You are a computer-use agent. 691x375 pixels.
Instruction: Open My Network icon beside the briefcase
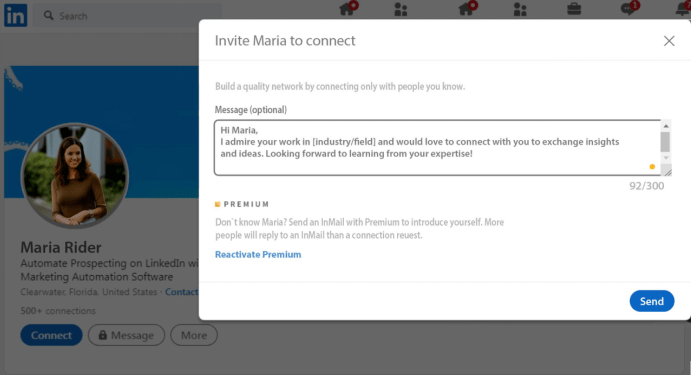[x=520, y=9]
